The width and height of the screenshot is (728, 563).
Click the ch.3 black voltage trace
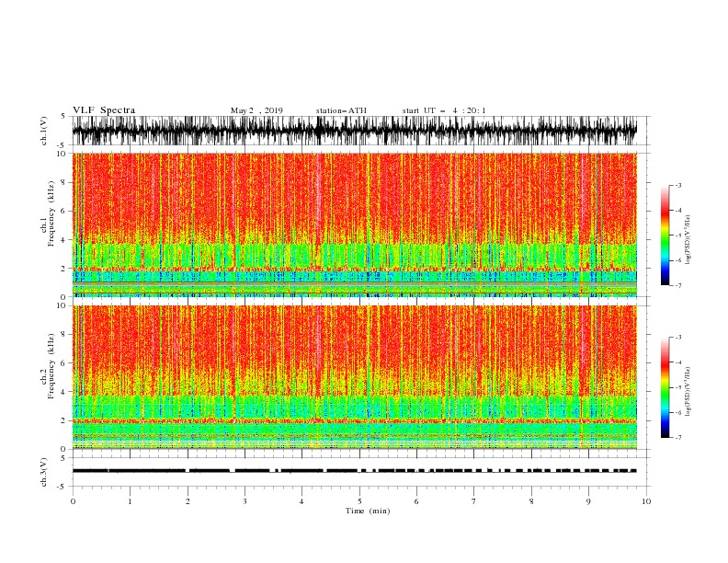point(354,471)
